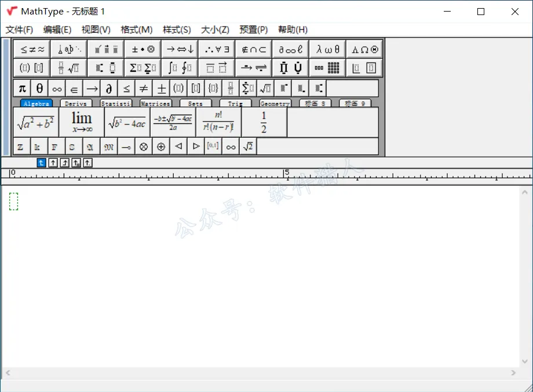Switch to the Statistics tab
533x392 pixels.
115,103
